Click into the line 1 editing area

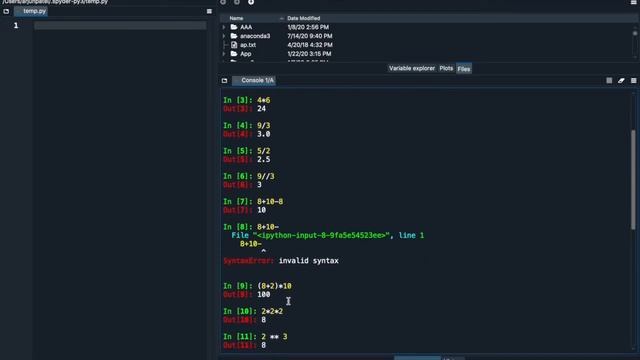click(x=120, y=25)
